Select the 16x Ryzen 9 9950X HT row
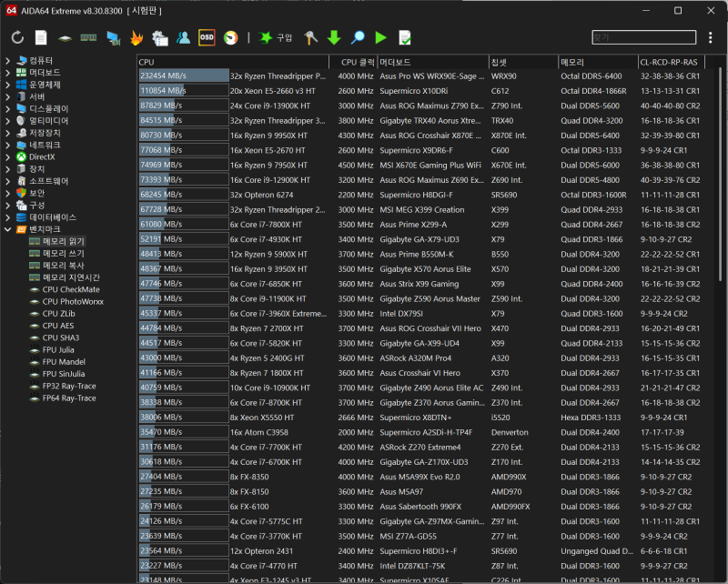 coord(421,136)
